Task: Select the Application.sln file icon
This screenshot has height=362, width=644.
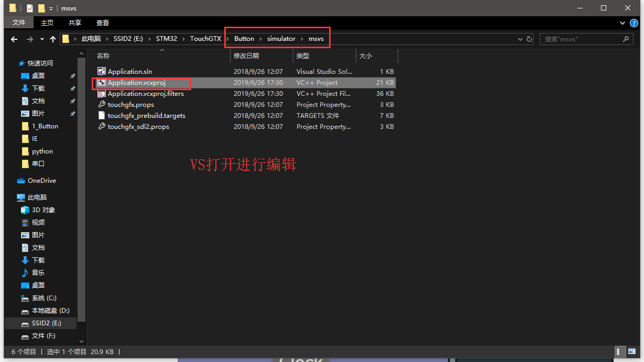Action: pyautogui.click(x=102, y=71)
